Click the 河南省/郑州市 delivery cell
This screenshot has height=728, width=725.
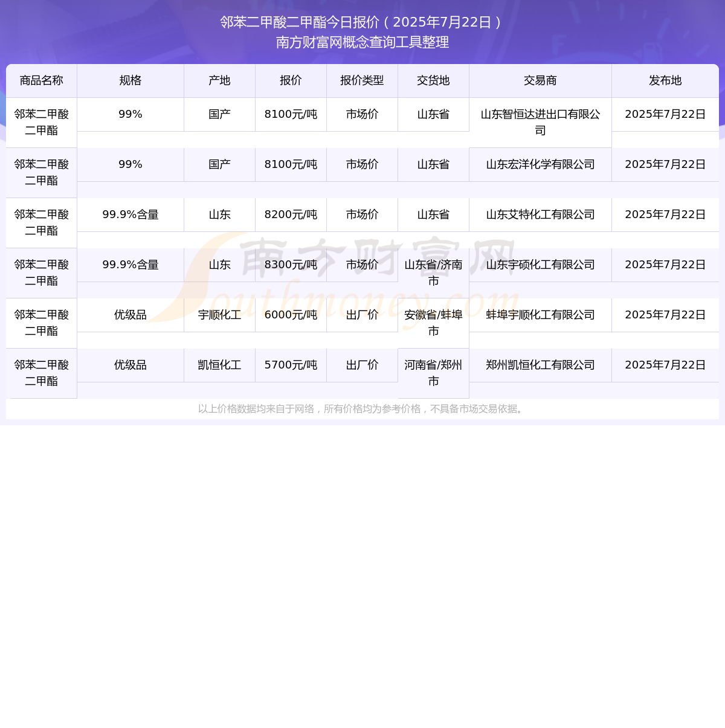coord(434,373)
